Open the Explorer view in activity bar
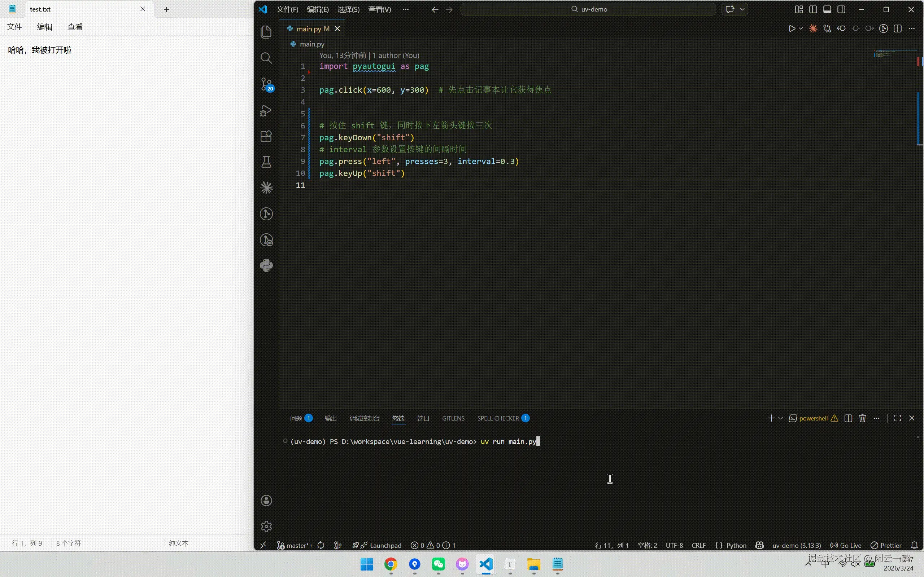The image size is (924, 577). tap(266, 32)
